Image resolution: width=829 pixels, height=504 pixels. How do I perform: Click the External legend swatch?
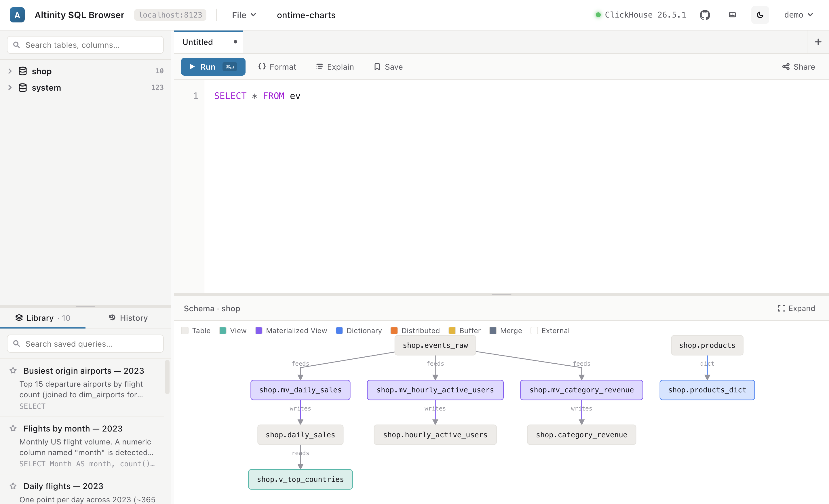pyautogui.click(x=534, y=331)
